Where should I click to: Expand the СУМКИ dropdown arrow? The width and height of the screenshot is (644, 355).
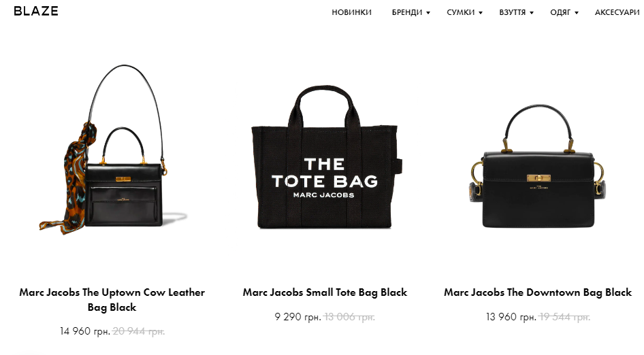coord(481,13)
